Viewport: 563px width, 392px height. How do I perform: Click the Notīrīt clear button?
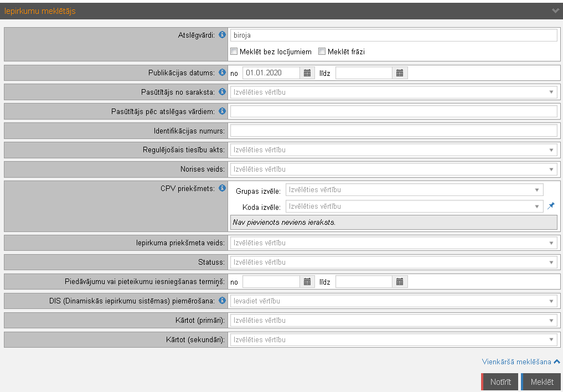click(x=500, y=382)
